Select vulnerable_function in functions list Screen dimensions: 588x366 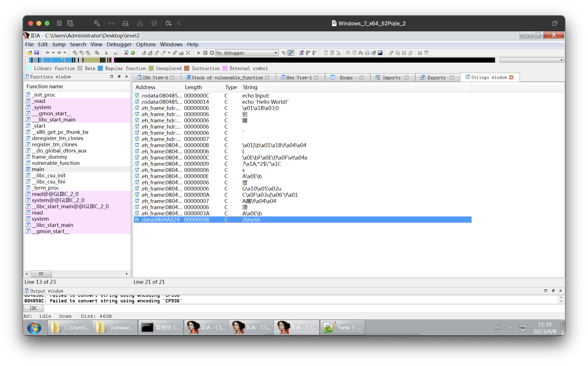point(55,163)
